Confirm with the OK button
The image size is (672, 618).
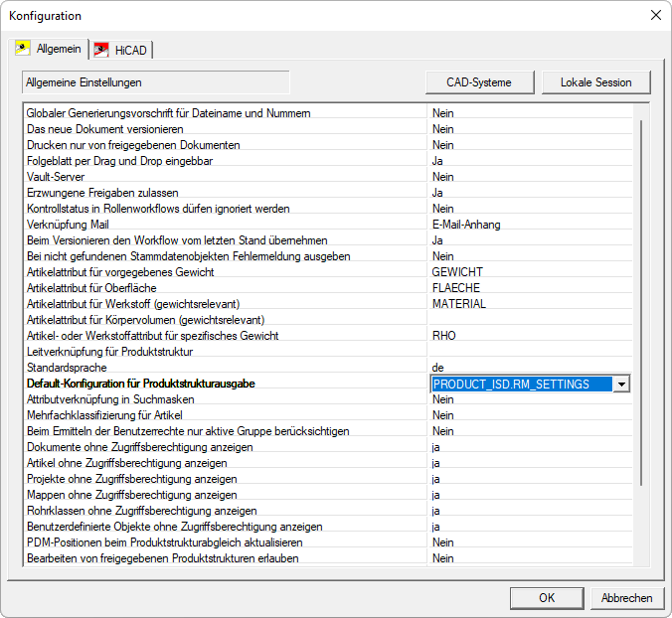point(547,598)
